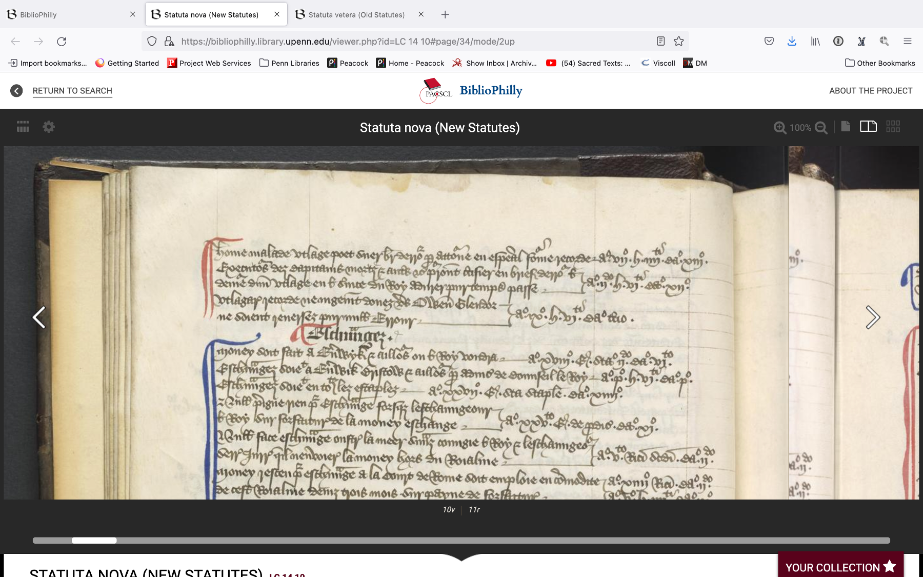Image resolution: width=924 pixels, height=577 pixels.
Task: Open the ninja extension icon in the browser toolbar
Action: click(861, 42)
